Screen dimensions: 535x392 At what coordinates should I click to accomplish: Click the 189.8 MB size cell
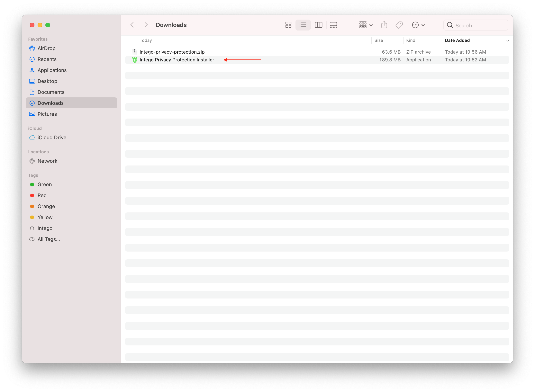tap(390, 60)
